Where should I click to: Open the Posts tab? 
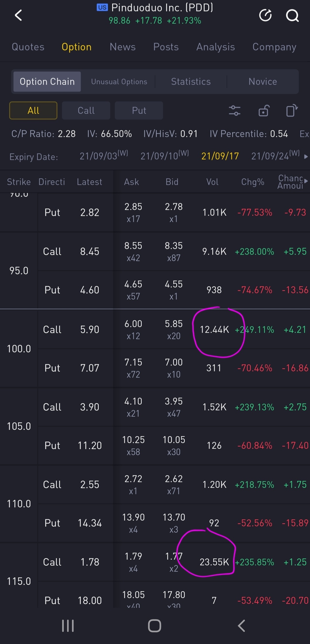tap(166, 47)
